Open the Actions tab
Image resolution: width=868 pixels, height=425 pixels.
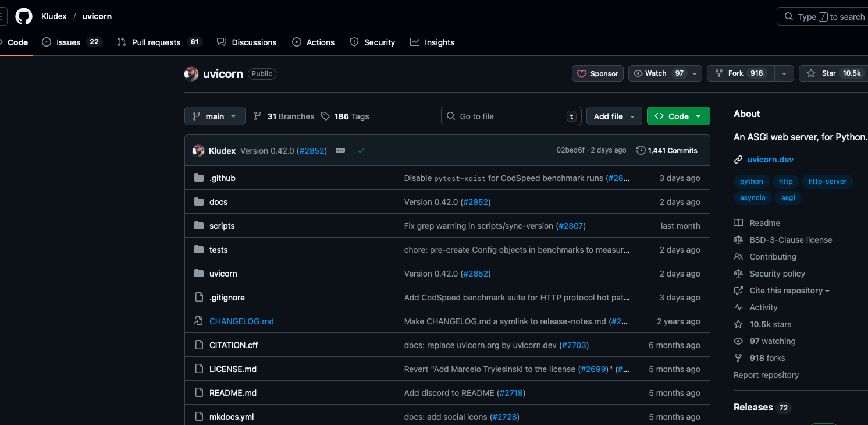point(314,42)
